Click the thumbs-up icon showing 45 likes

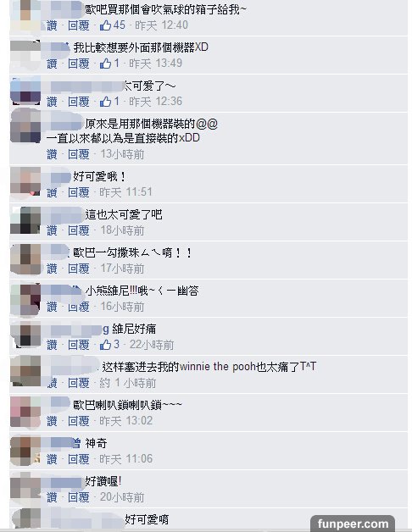(106, 25)
